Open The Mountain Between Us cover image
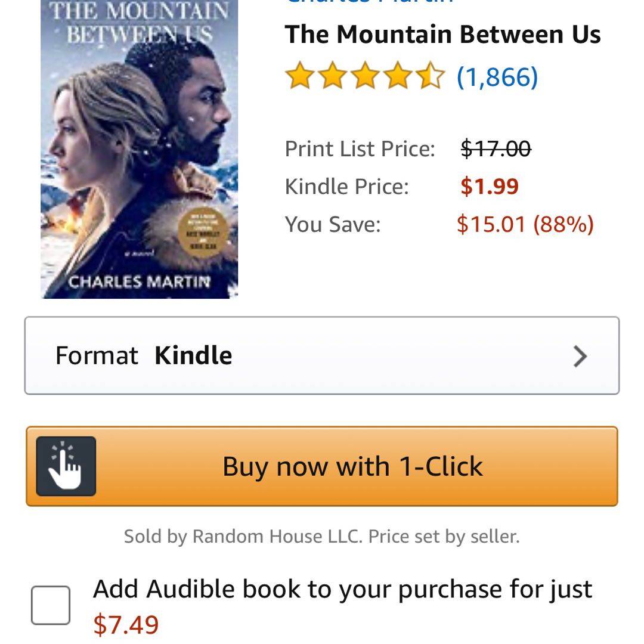Viewport: 644px width, 644px height. (x=140, y=149)
